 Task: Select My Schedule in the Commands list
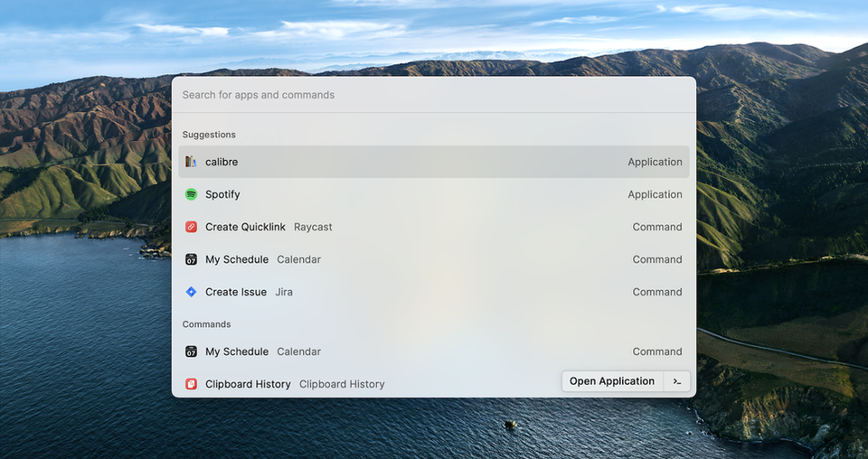433,351
